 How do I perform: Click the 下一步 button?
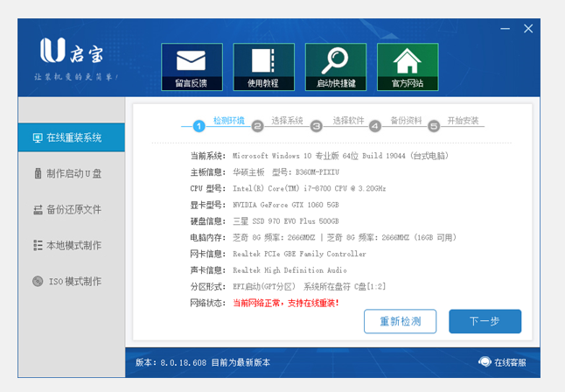coord(485,321)
